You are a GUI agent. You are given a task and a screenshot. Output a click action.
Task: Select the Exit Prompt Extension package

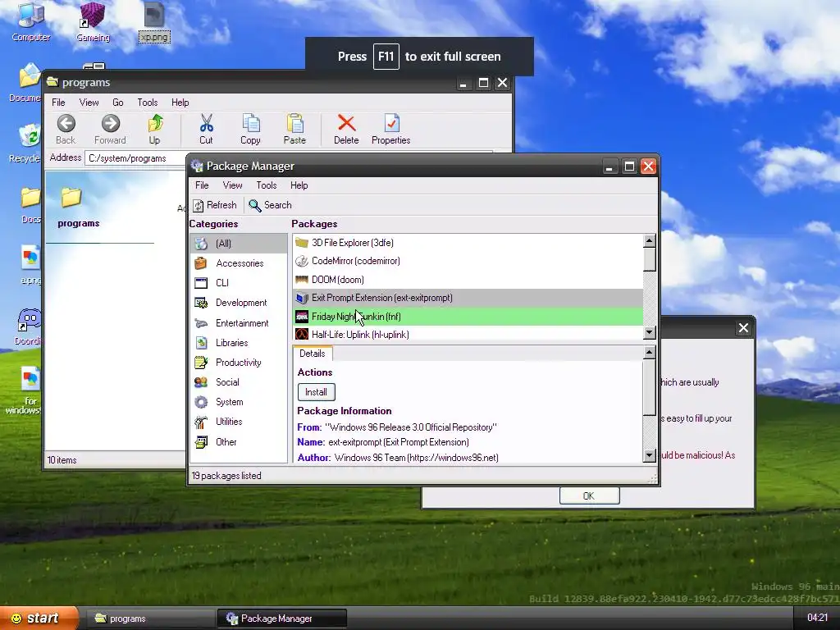[468, 298]
